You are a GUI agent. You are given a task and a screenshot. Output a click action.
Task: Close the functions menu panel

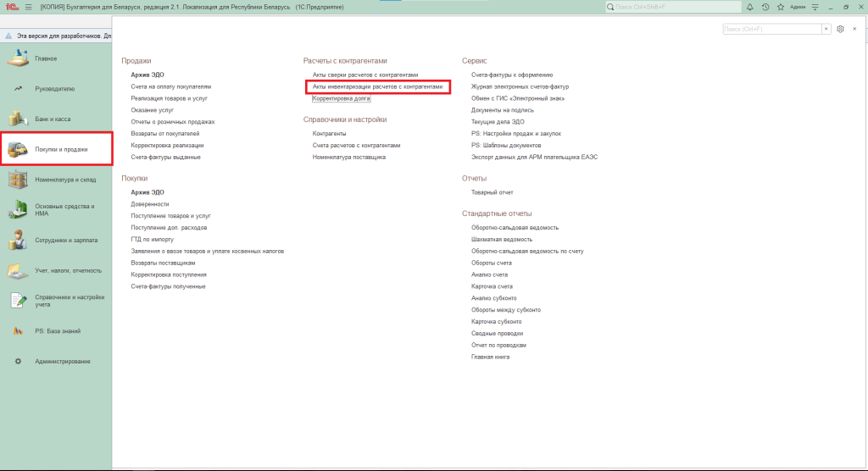(854, 29)
